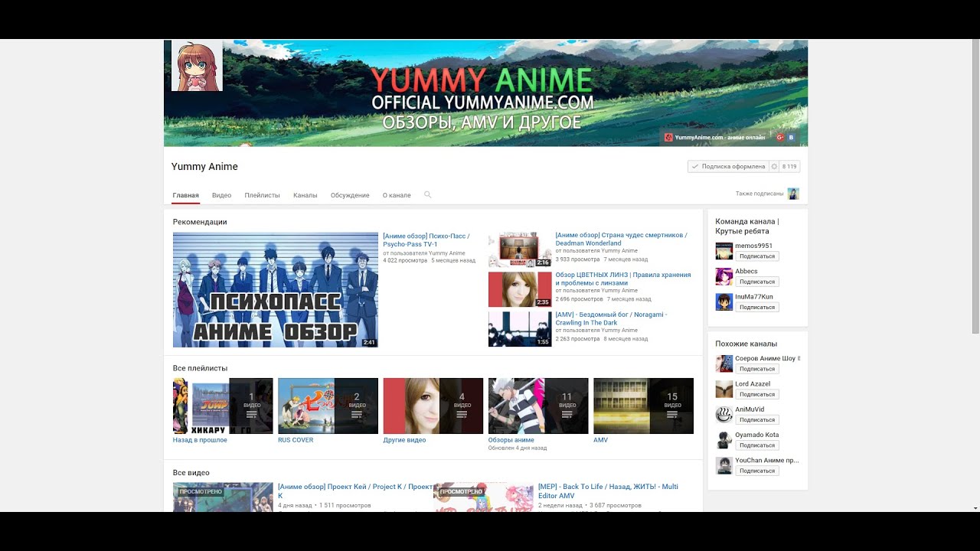Viewport: 980px width, 551px height.
Task: Open the Назад в прошлое playlist thumbnail
Action: (x=223, y=406)
